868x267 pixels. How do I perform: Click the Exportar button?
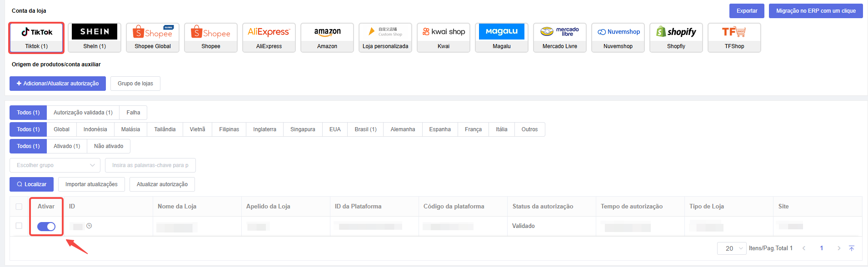(747, 11)
